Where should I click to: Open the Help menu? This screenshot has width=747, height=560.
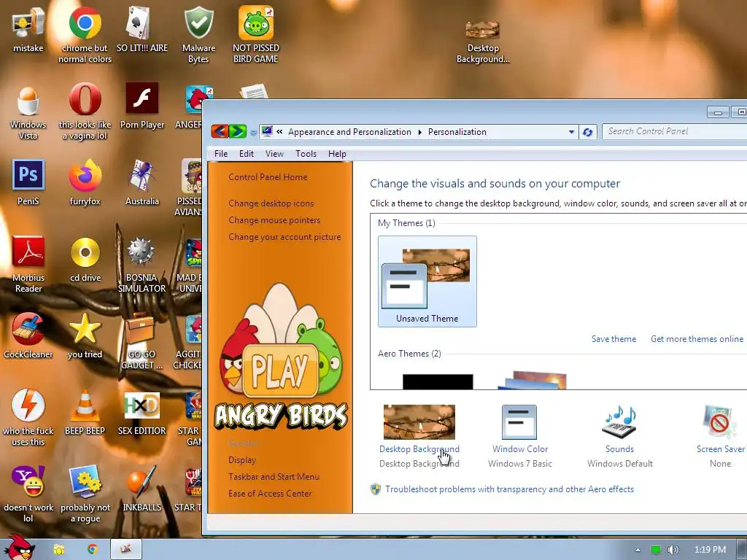pyautogui.click(x=337, y=154)
